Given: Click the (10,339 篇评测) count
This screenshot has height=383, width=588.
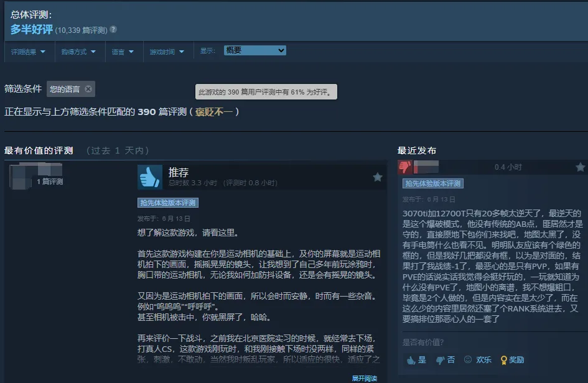Looking at the screenshot, I should [x=81, y=30].
